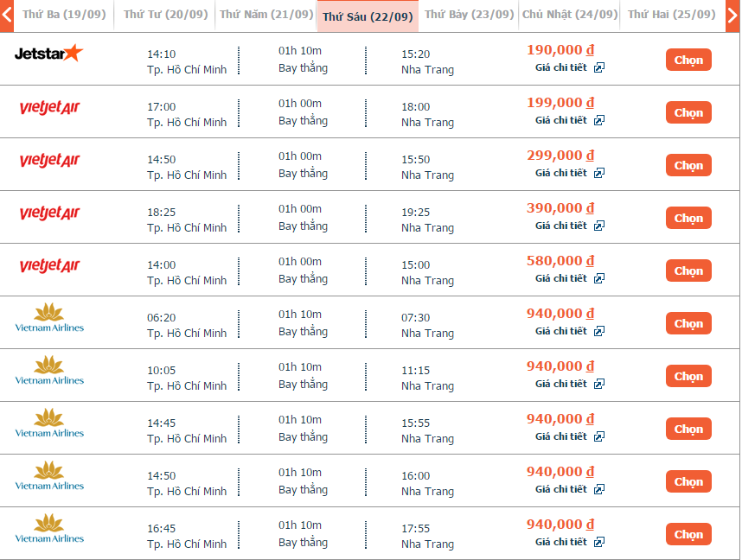Click the next dates right arrow
Screen dimensions: 742x560
pos(733,16)
